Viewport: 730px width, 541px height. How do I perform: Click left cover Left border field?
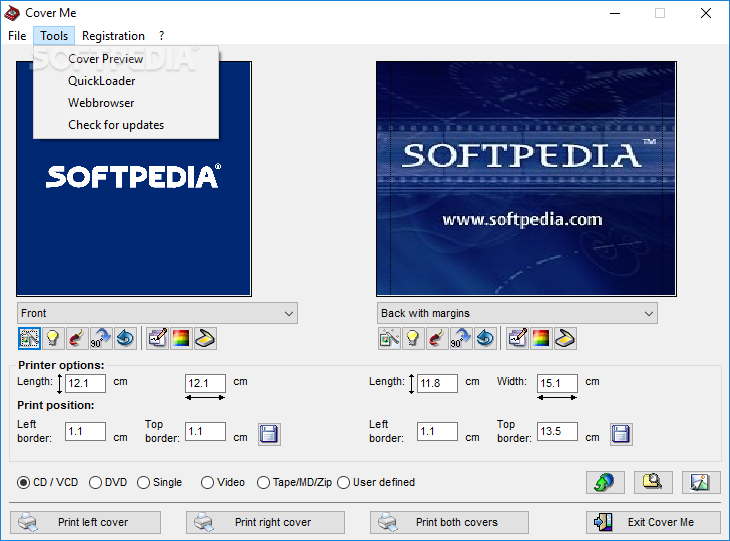[85, 432]
